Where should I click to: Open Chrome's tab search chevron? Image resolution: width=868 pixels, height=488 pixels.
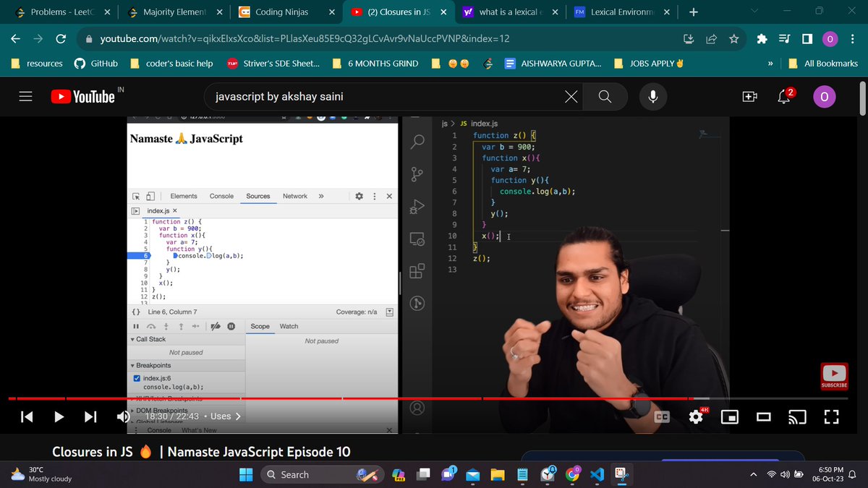pos(754,12)
